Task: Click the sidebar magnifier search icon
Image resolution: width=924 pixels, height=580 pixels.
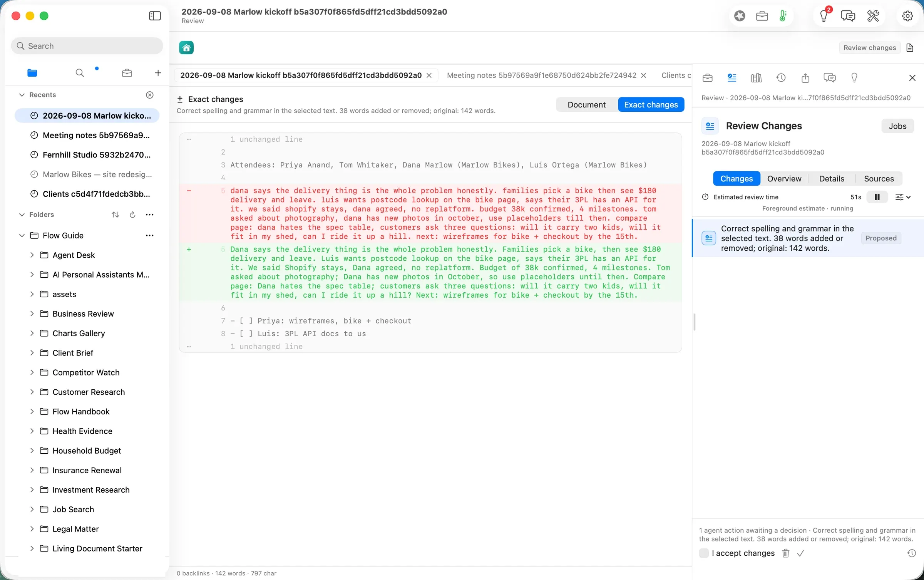Action: [x=80, y=73]
